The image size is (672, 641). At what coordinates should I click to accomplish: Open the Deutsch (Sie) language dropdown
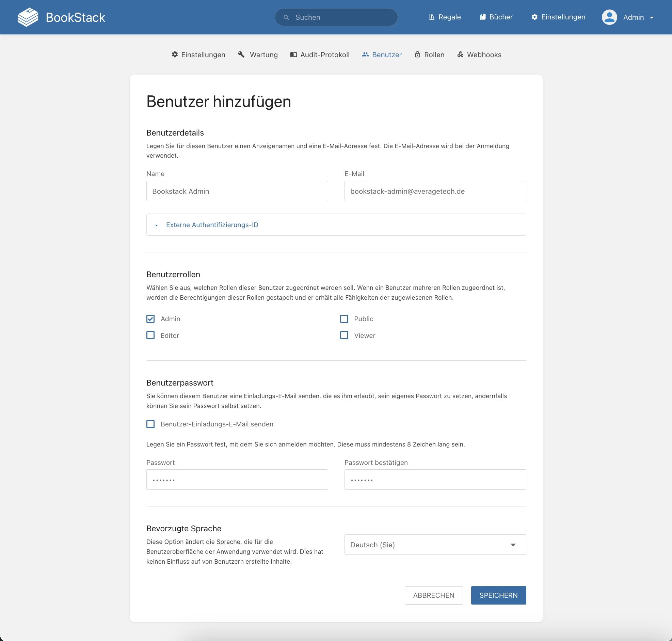(435, 545)
